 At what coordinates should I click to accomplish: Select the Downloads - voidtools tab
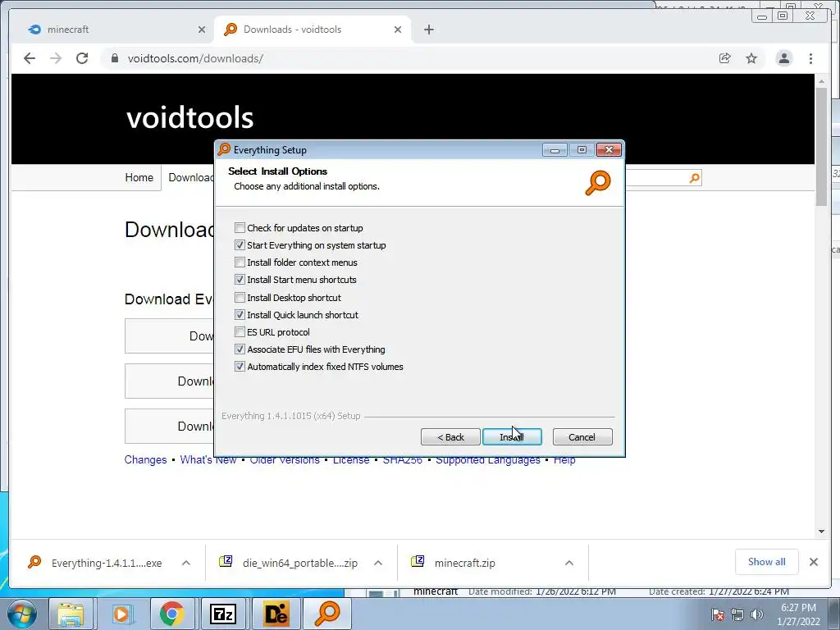coord(311,30)
